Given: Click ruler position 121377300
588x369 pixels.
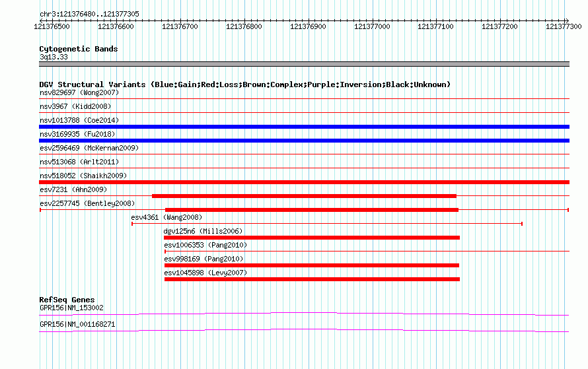Looking at the screenshot, I should click(x=564, y=26).
